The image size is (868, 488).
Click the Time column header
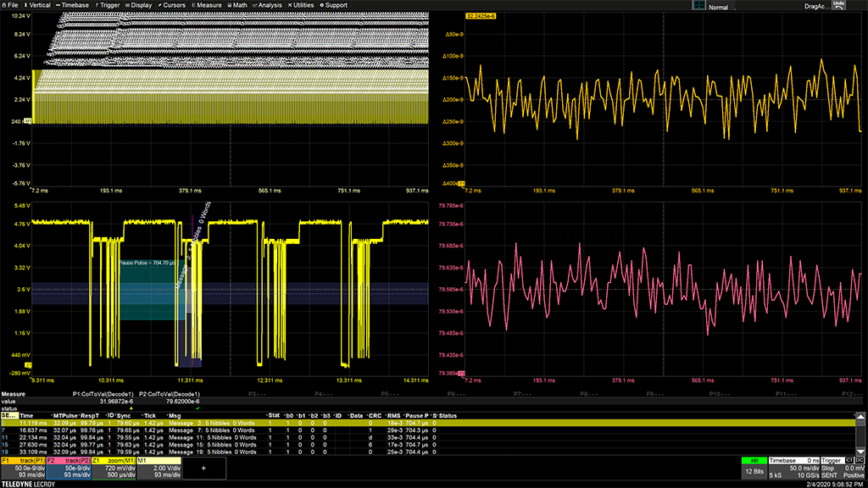(26, 415)
